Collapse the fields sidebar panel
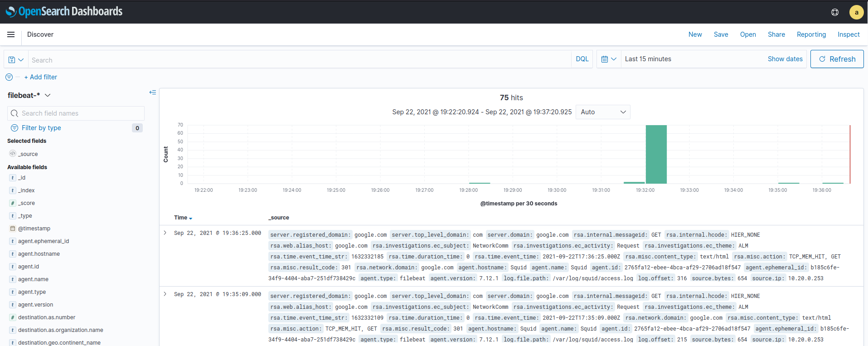The height and width of the screenshot is (346, 868). pos(153,93)
